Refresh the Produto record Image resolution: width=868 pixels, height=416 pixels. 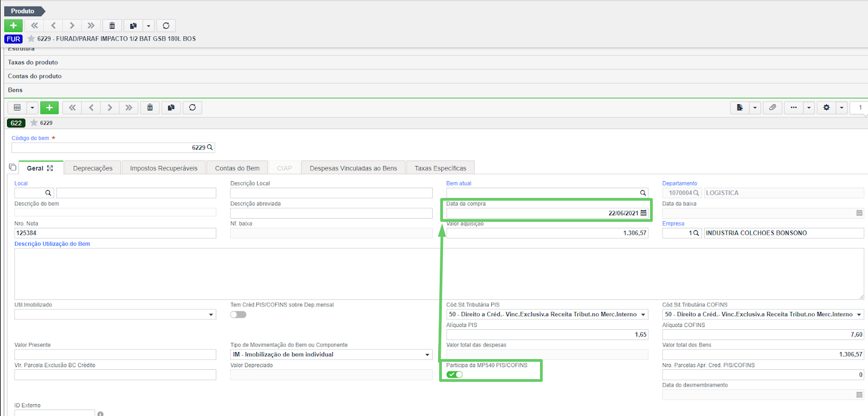click(166, 25)
